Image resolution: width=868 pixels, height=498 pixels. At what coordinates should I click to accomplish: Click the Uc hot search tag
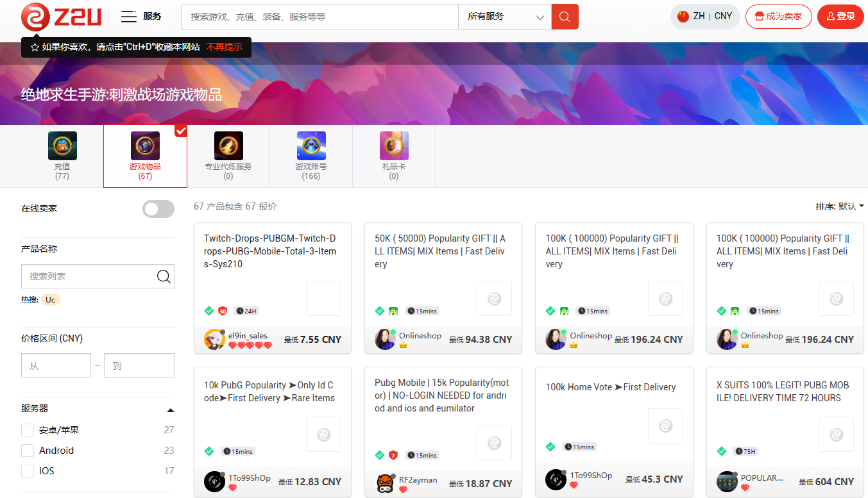click(51, 300)
